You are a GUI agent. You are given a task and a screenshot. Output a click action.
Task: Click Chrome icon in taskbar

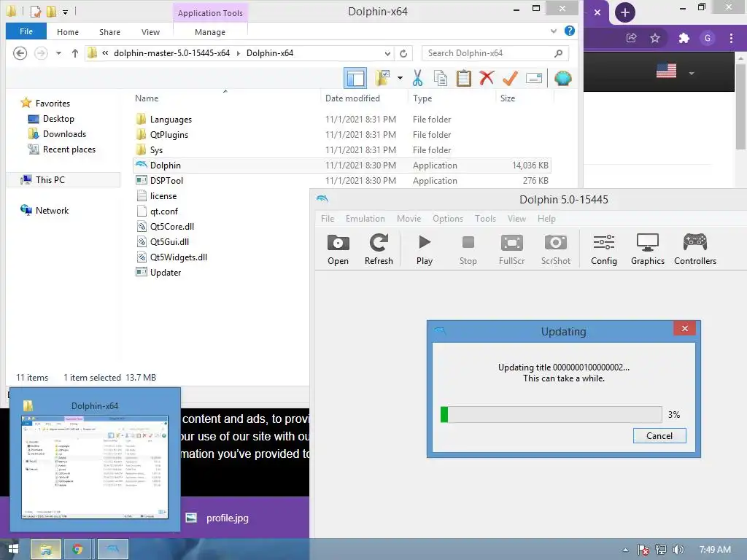(77, 549)
